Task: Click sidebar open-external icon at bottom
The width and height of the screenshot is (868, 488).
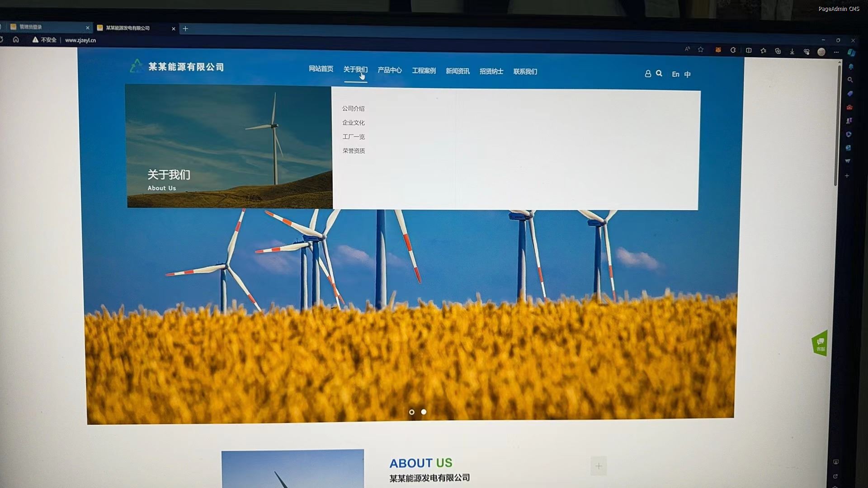Action: coord(835,476)
